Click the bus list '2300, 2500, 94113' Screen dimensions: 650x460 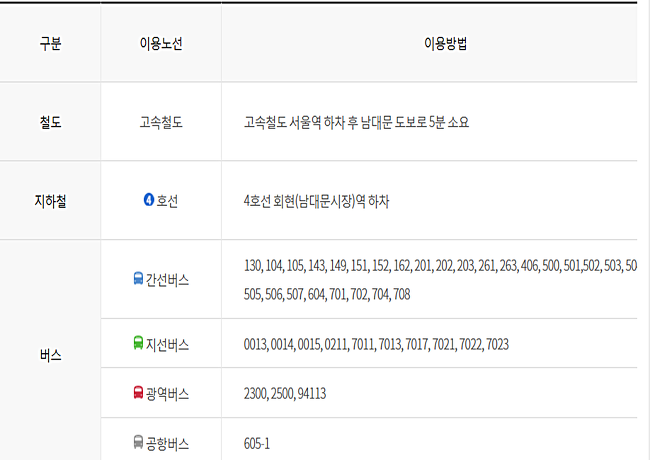[x=285, y=393]
